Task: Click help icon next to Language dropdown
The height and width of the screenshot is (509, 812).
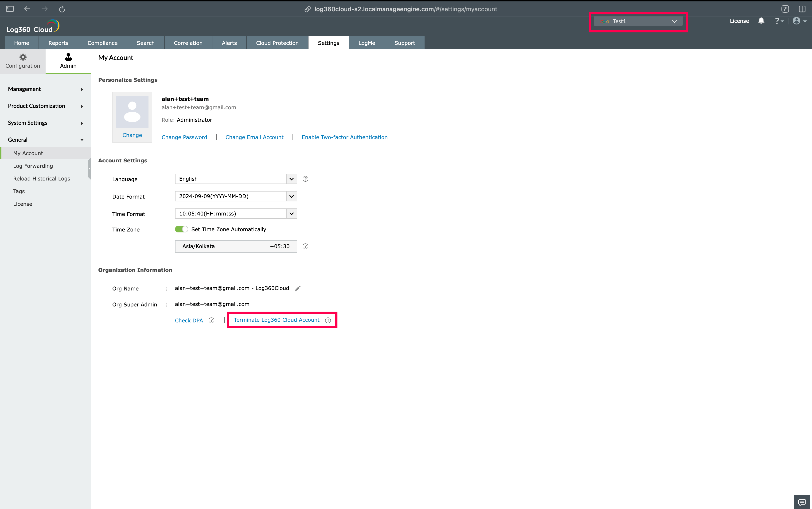Action: click(x=305, y=179)
